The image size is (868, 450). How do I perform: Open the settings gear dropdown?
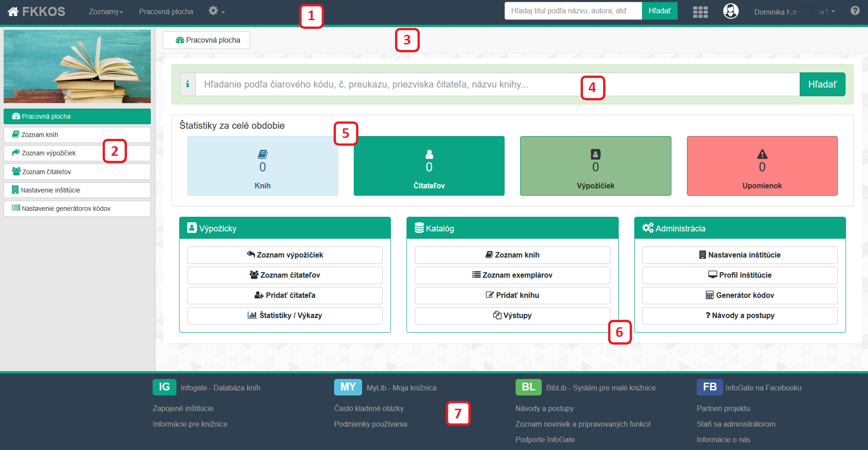point(216,11)
